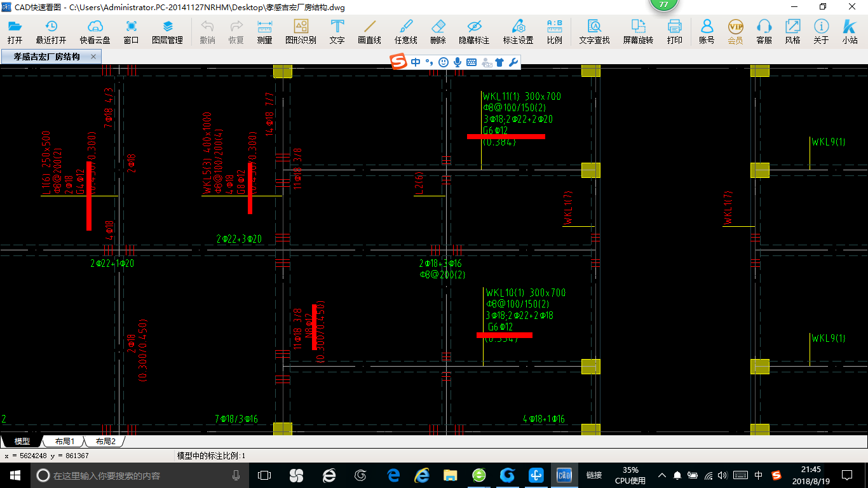Screen dimensions: 868x488
Task: Select the 文字 text tool
Action: pos(337,32)
